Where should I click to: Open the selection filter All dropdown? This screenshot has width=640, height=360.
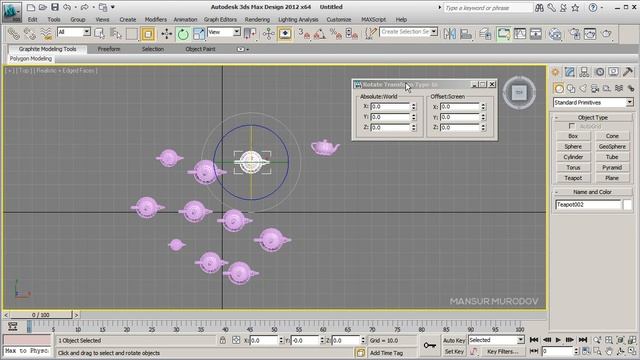tap(74, 32)
